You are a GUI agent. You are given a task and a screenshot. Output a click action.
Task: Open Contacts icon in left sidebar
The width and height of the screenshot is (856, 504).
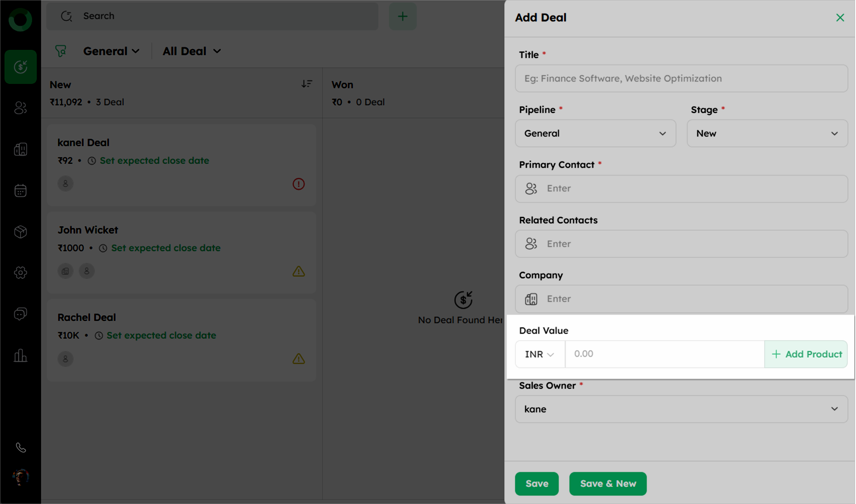tap(20, 108)
